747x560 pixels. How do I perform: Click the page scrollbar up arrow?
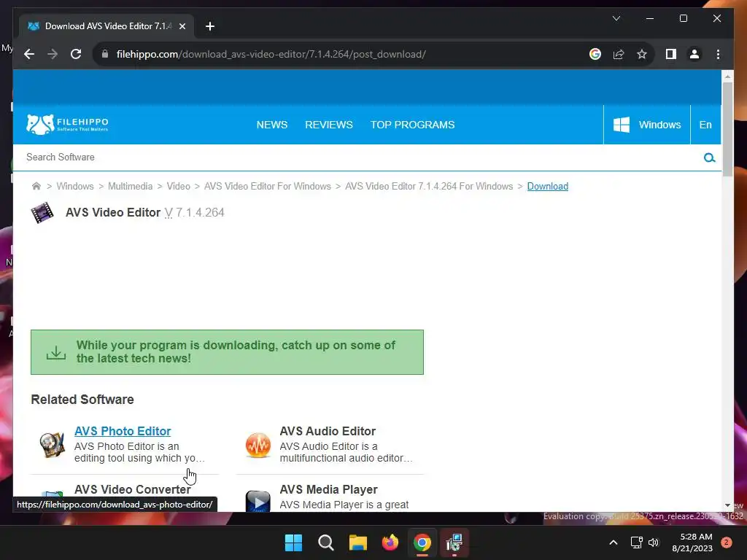tap(727, 76)
